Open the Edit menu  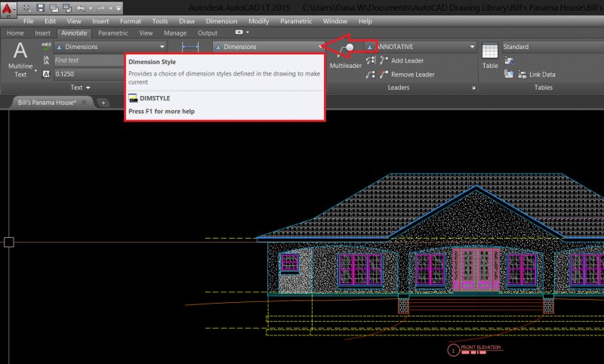click(50, 21)
